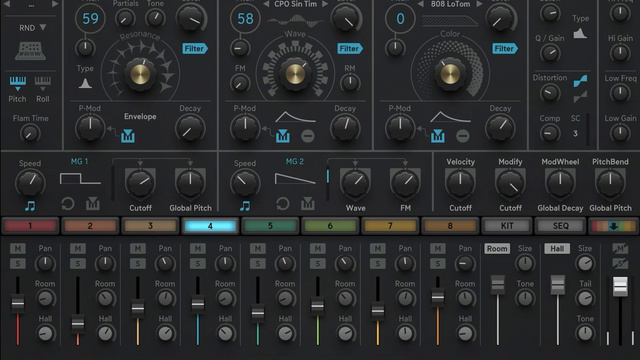The height and width of the screenshot is (360, 640).
Task: Toggle the master channel mute button
Action: [620, 249]
